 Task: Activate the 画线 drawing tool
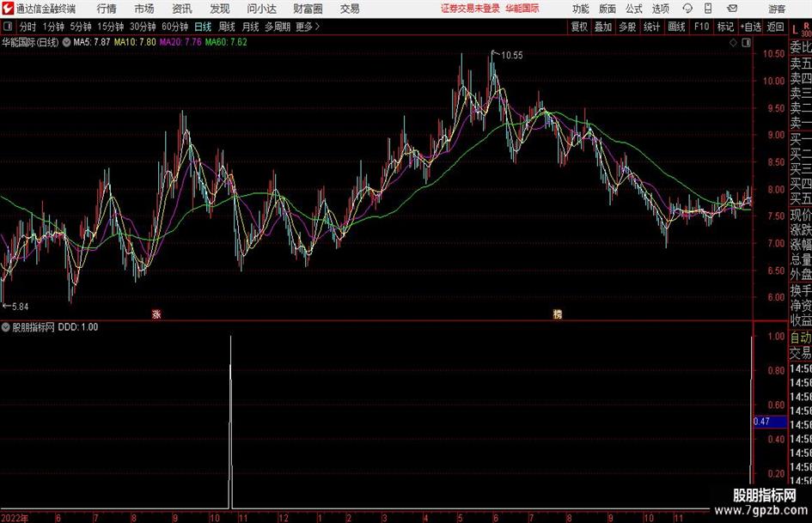point(676,27)
